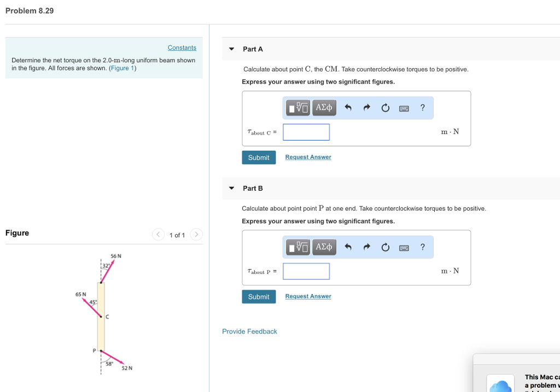Click the torque answer input box for Part A
Viewport: 560px width, 392px height.
(306, 132)
